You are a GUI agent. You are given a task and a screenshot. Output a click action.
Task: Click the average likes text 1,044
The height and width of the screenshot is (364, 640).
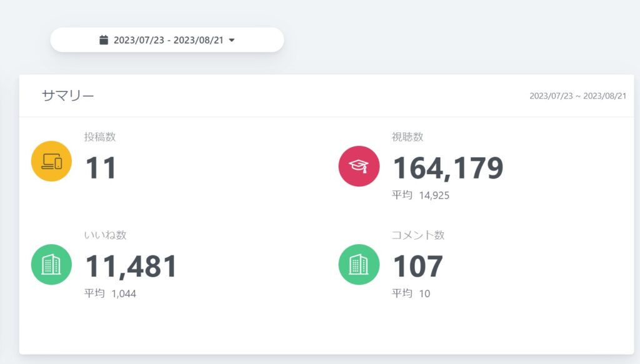tap(123, 293)
